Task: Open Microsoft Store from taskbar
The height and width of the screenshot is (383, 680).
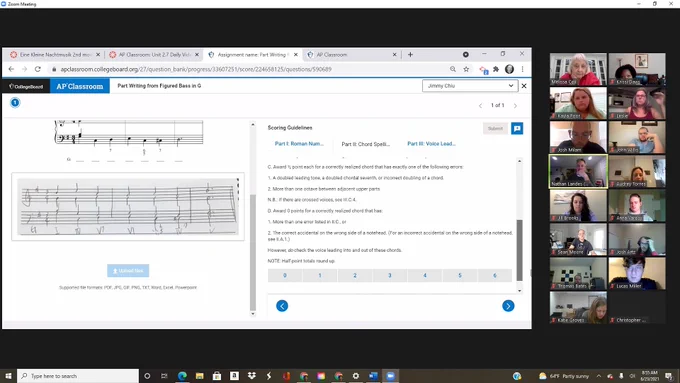Action: click(x=217, y=376)
